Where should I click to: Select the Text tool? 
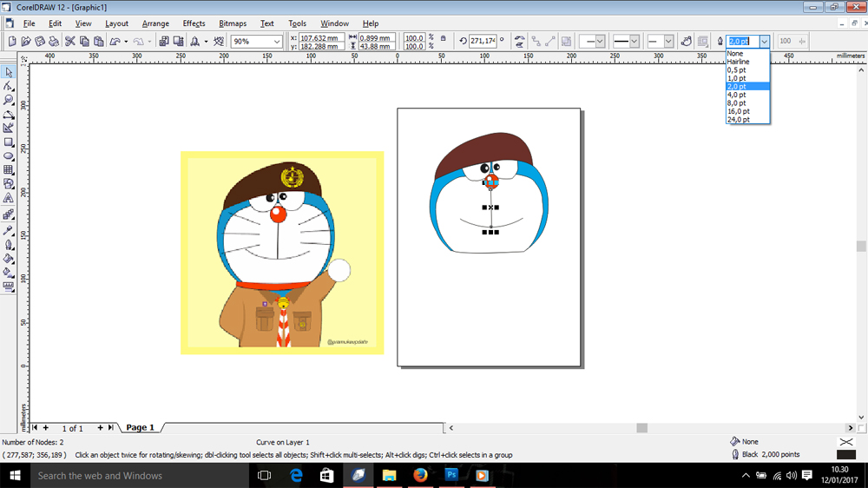pos(9,198)
